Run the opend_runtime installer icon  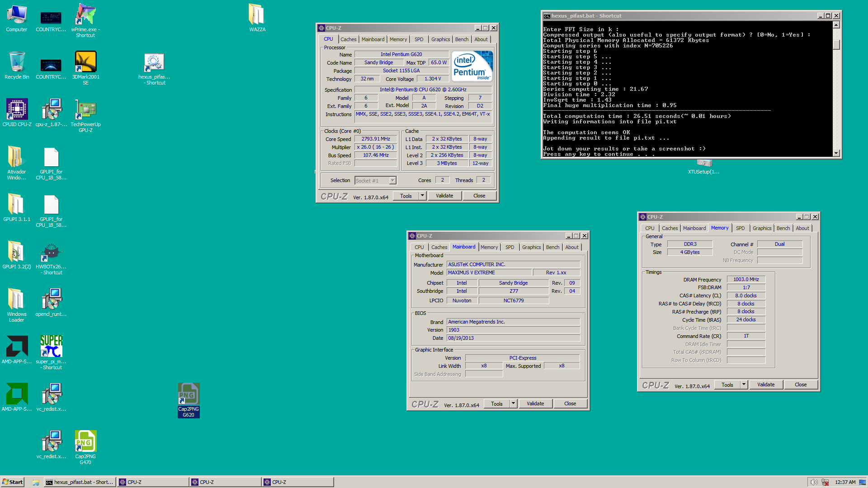(51, 303)
